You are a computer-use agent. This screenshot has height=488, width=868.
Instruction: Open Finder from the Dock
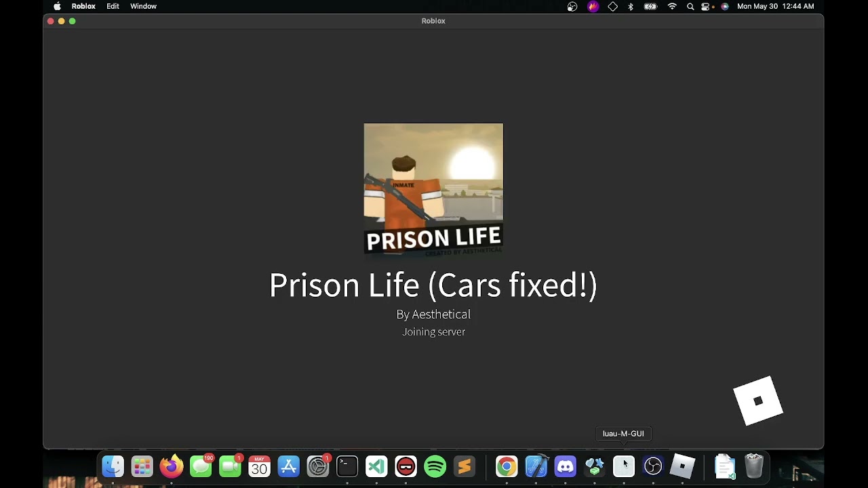(x=113, y=466)
